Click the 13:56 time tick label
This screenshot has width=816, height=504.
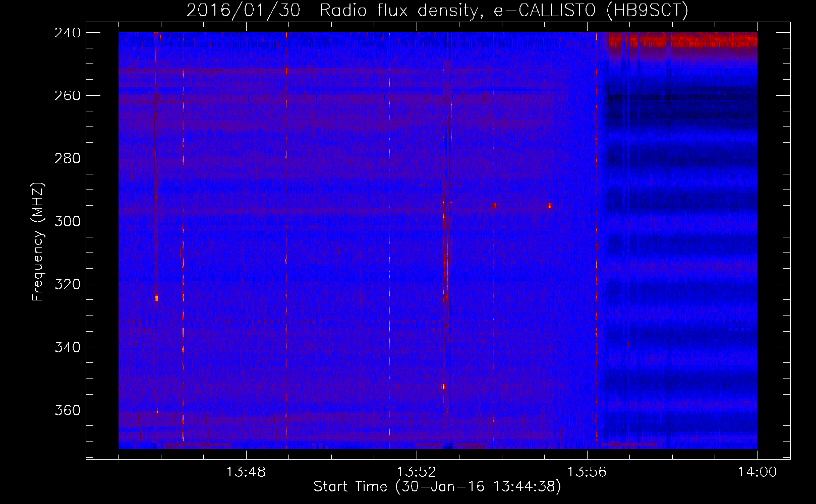pyautogui.click(x=587, y=472)
